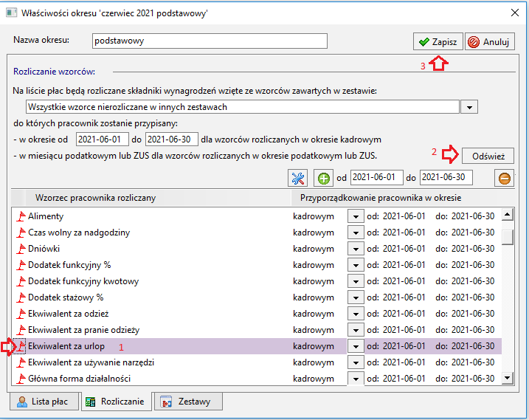Click the flag icon beside Dniówki
This screenshot has height=420, width=529.
tap(21, 249)
